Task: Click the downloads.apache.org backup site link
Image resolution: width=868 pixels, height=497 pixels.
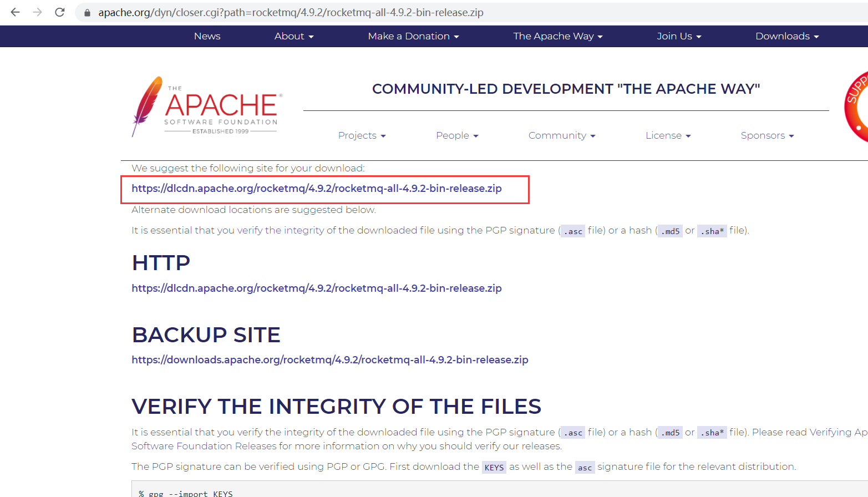Action: pos(330,360)
